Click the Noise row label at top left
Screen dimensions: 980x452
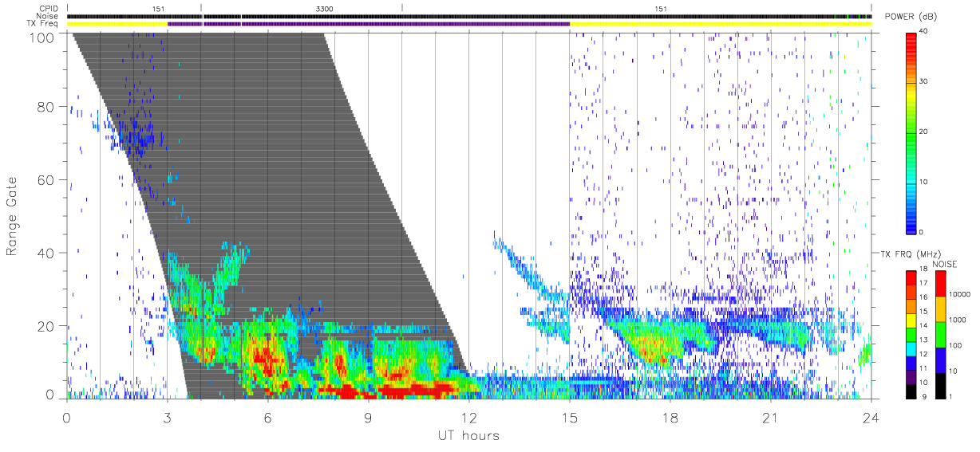(x=49, y=16)
